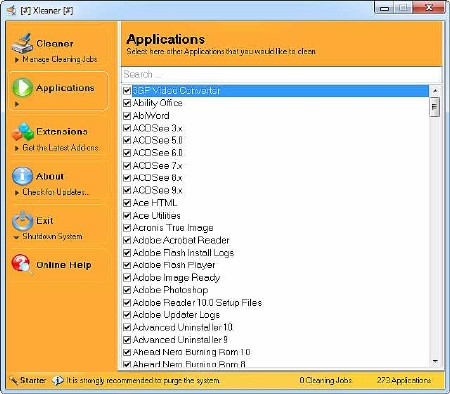Click the Check for Updates link
The height and width of the screenshot is (394, 450).
[x=56, y=192]
